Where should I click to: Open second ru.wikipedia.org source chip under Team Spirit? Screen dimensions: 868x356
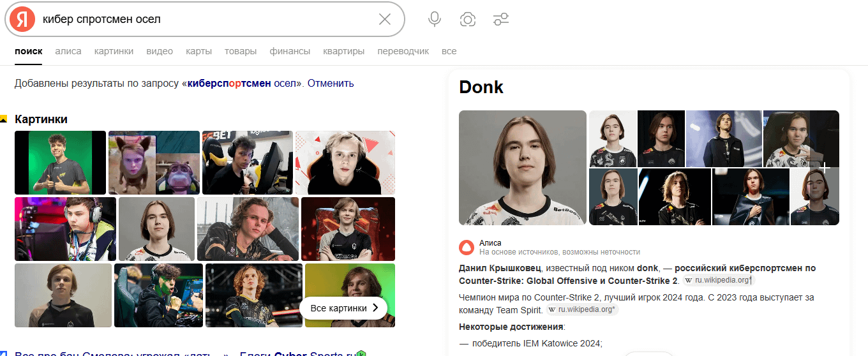(x=582, y=309)
